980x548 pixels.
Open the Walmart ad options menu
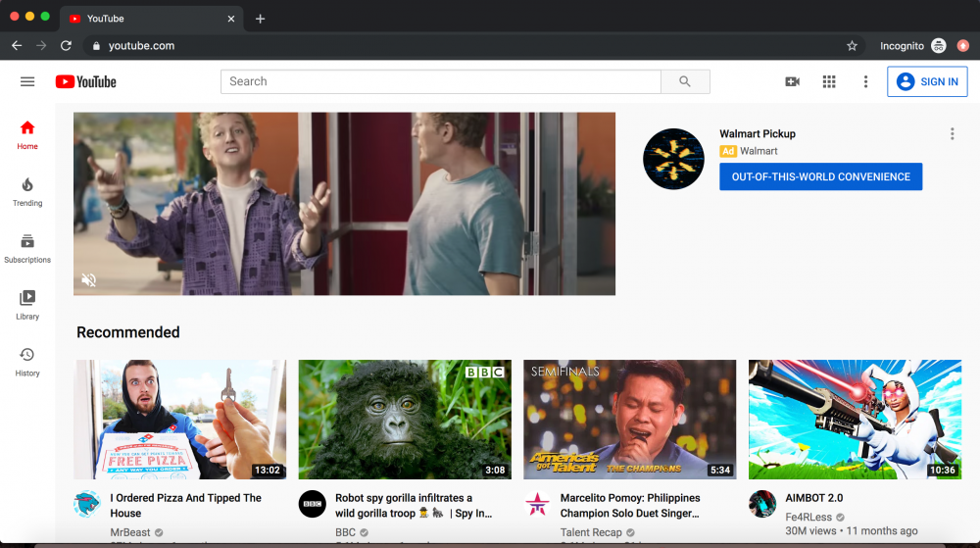click(x=952, y=134)
